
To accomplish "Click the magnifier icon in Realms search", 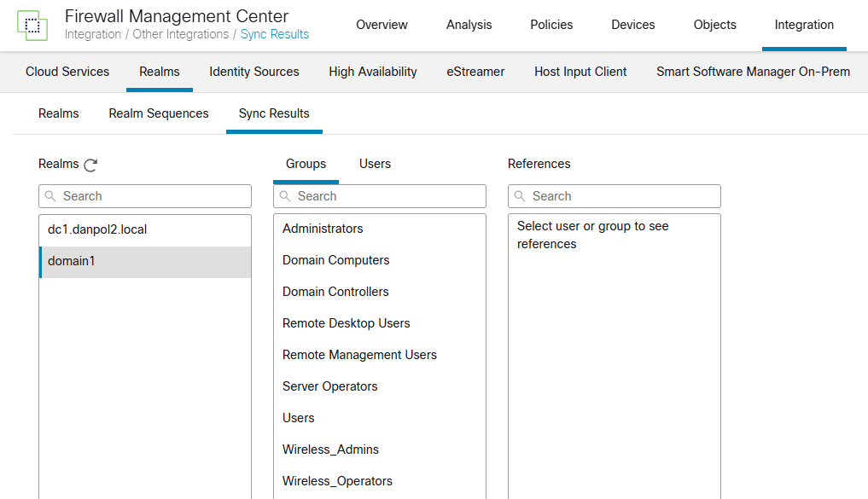I will (50, 196).
